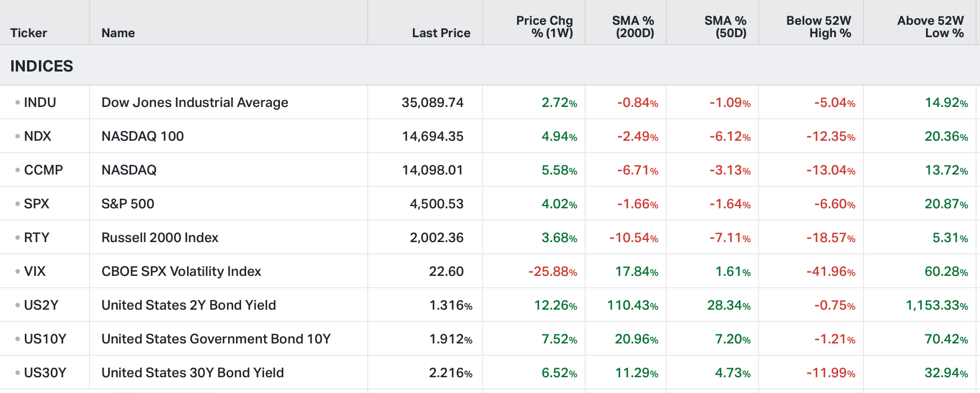Click the -18.57% below 52W high value
The image size is (980, 393).
click(831, 238)
